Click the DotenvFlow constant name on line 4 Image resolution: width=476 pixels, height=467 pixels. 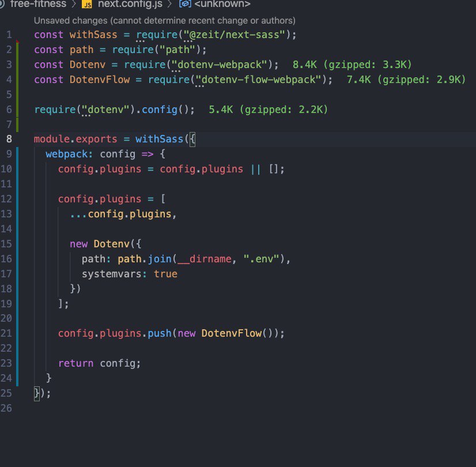(100, 80)
